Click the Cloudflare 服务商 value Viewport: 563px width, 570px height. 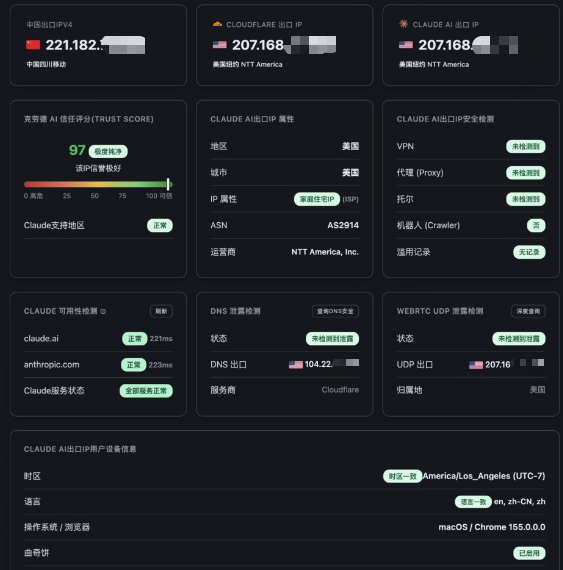pyautogui.click(x=340, y=390)
